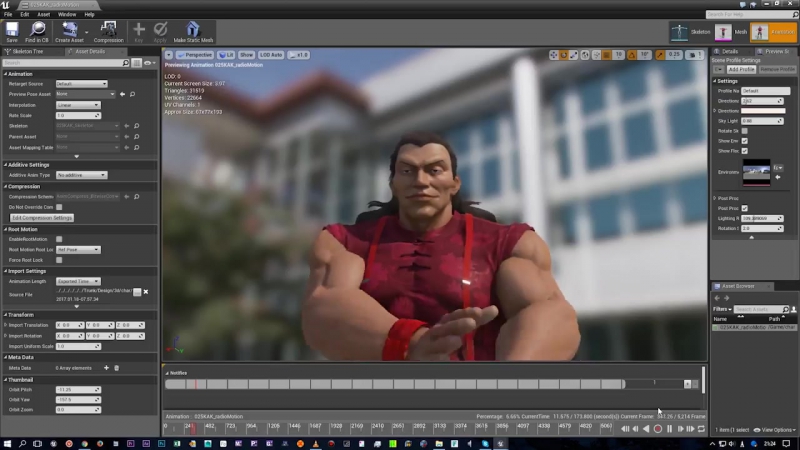Toggle Do Not Override Compression checkbox
This screenshot has height=450, width=800.
[59, 207]
